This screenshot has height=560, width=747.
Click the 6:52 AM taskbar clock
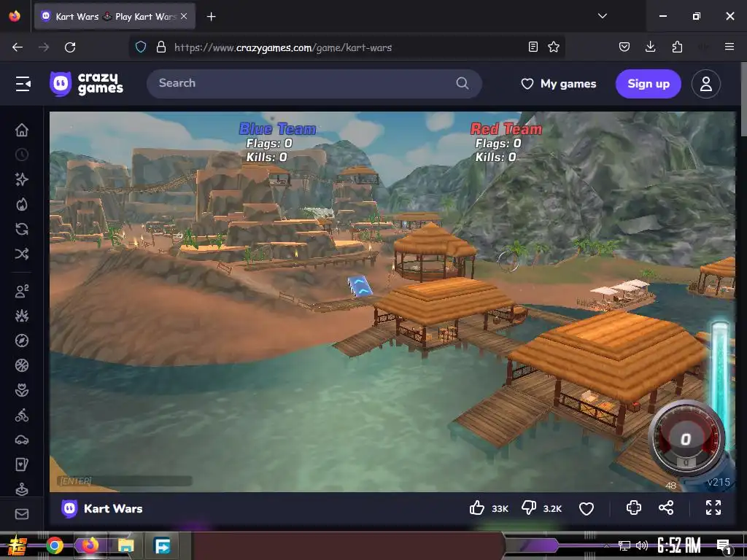(679, 545)
